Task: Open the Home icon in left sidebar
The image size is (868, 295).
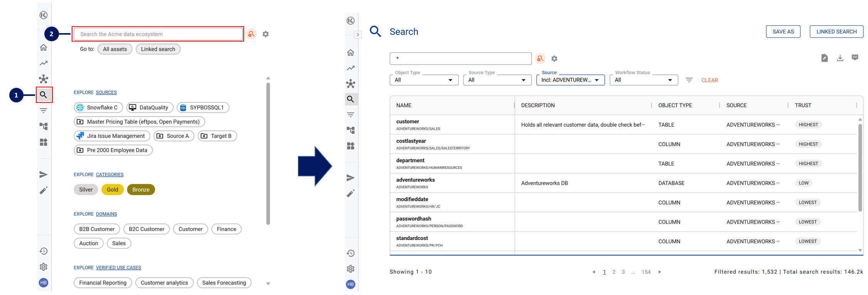Action: [x=44, y=47]
